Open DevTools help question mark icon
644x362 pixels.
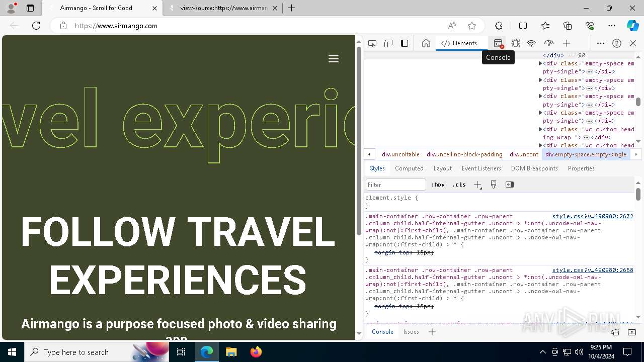[617, 43]
